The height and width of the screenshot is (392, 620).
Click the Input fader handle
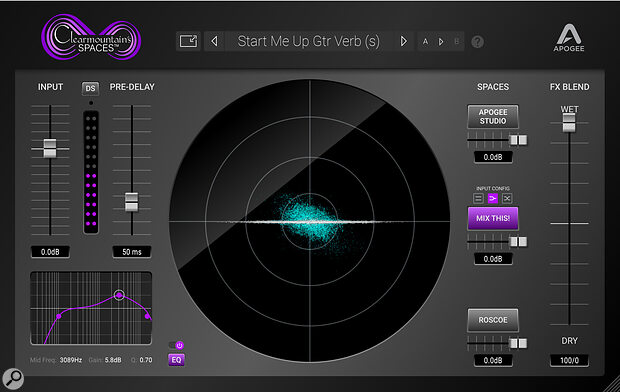(x=50, y=148)
